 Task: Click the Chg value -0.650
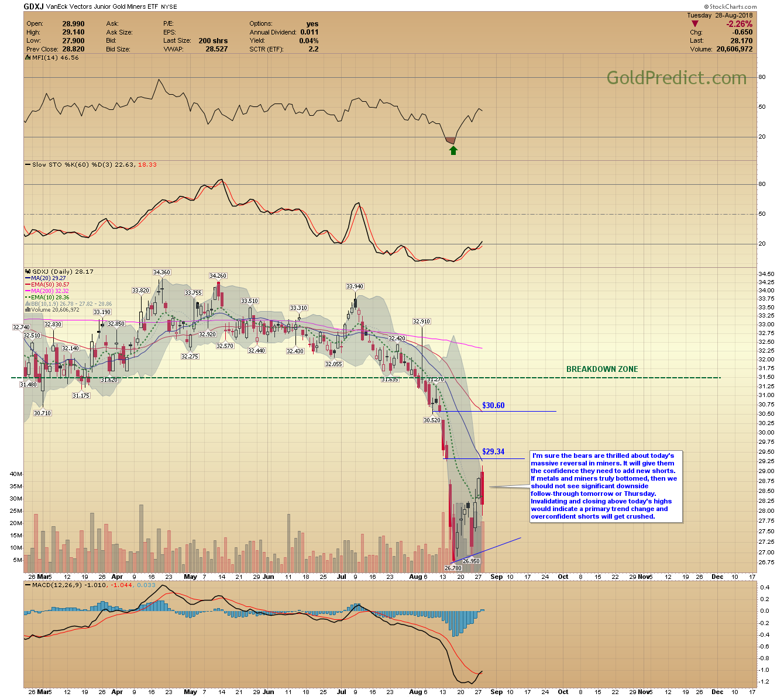click(741, 32)
